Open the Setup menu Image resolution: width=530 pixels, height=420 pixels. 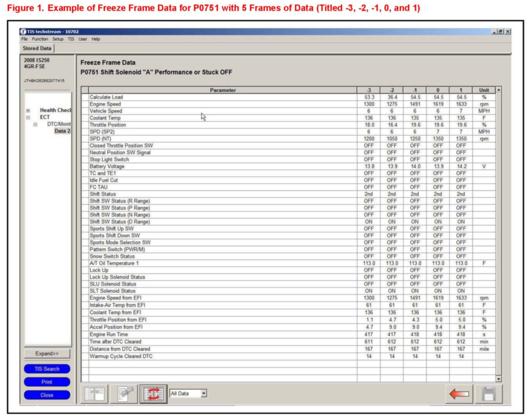[x=58, y=39]
